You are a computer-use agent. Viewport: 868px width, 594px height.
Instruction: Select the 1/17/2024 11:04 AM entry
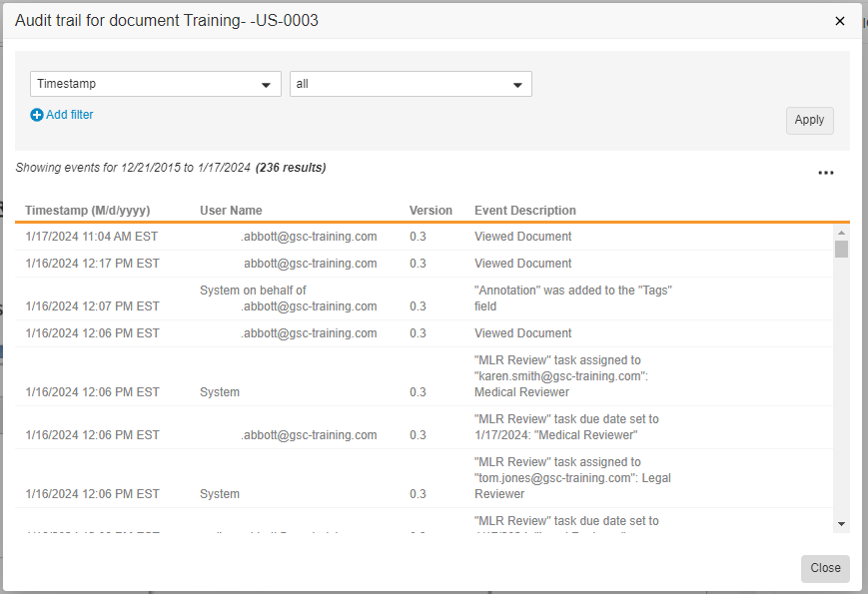click(x=92, y=237)
